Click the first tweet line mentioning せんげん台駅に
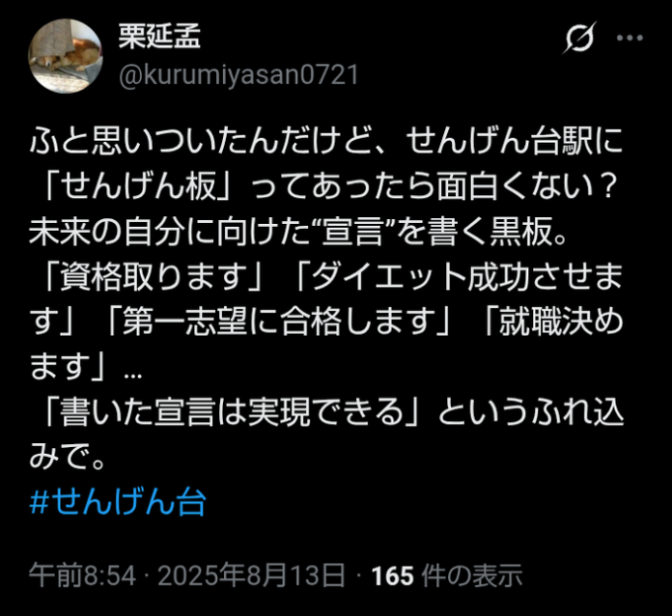Screen dimensions: 672x616 [325, 141]
